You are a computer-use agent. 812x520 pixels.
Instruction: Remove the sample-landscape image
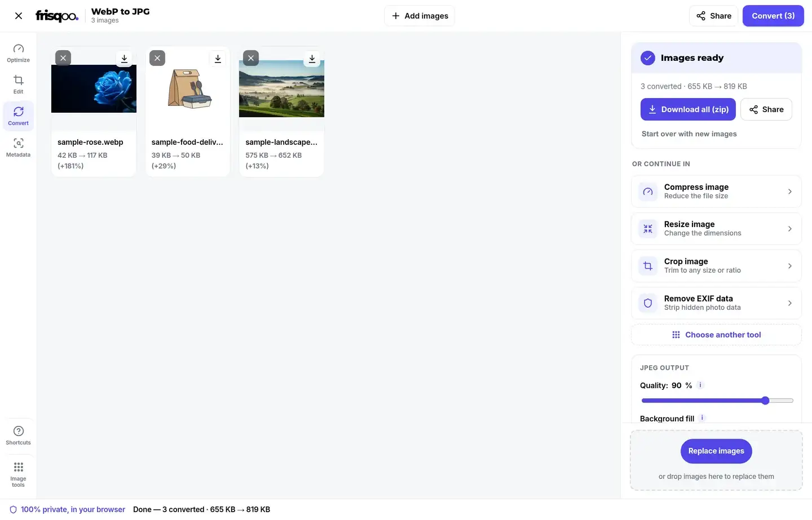click(x=251, y=58)
